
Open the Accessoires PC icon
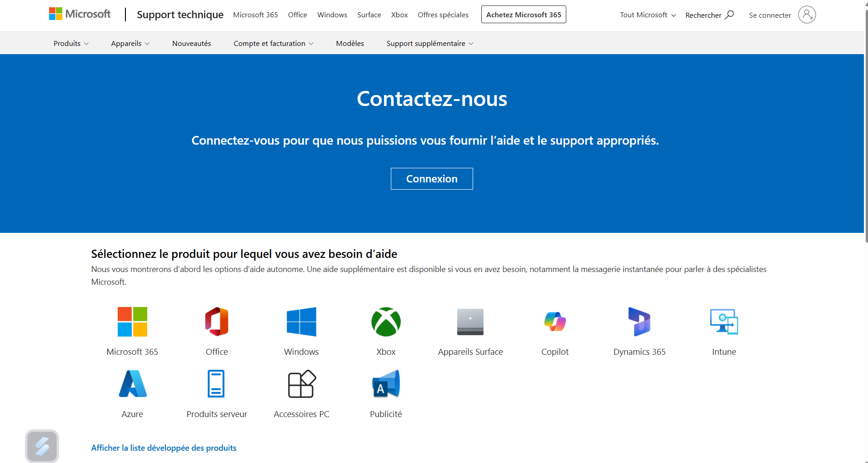301,384
